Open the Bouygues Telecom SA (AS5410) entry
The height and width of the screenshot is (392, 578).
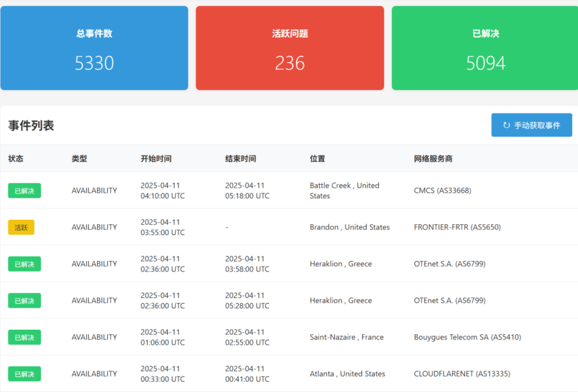[467, 337]
